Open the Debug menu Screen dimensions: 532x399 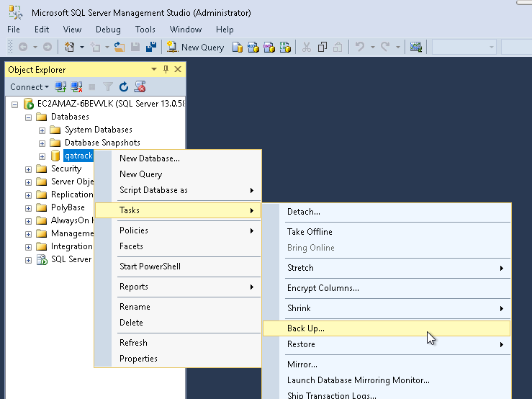108,30
